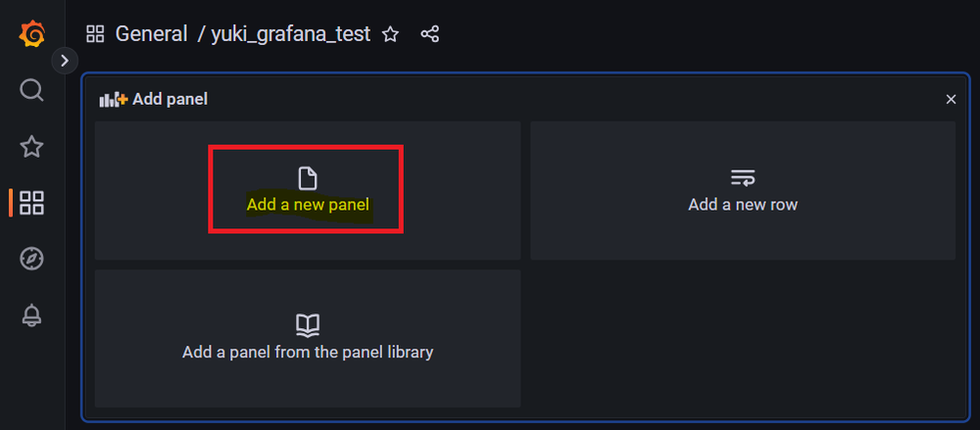
Task: Click the row icon above Add a new row
Action: point(743,178)
